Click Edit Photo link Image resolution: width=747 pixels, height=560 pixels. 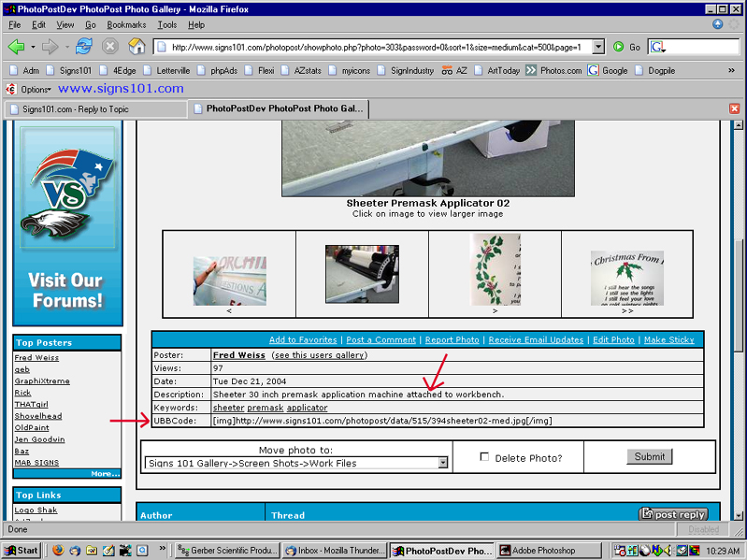pyautogui.click(x=613, y=339)
